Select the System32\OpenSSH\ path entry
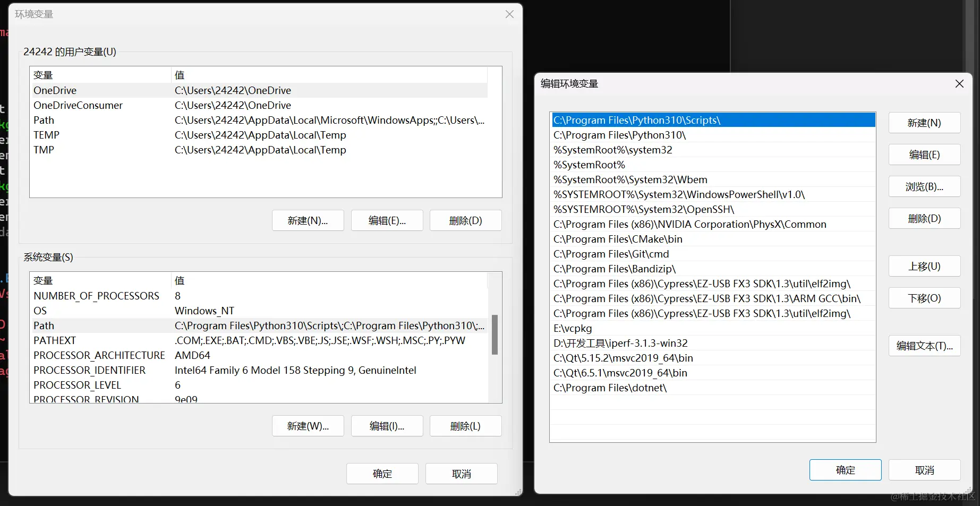 pyautogui.click(x=713, y=209)
